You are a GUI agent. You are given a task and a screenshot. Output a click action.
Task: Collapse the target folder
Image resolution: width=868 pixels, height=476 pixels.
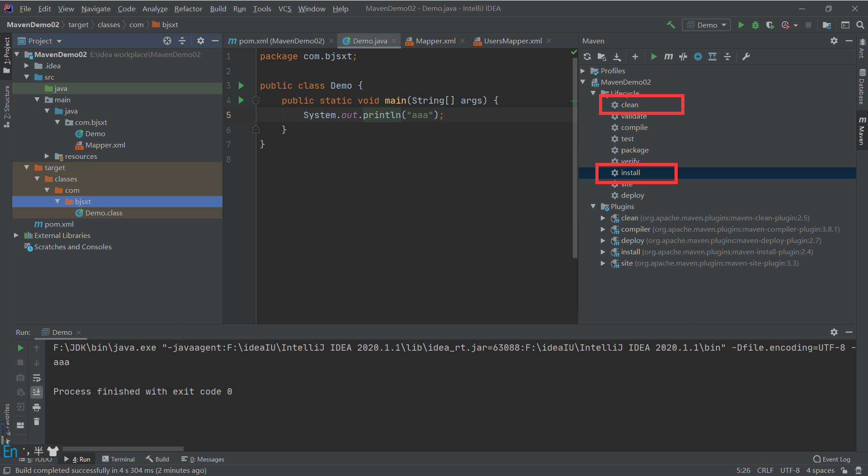click(27, 167)
